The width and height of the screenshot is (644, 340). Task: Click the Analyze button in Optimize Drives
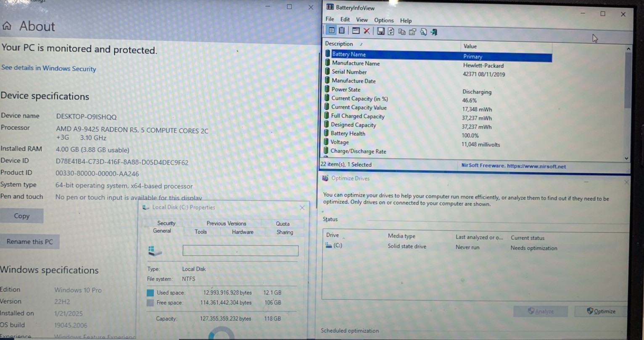click(541, 311)
